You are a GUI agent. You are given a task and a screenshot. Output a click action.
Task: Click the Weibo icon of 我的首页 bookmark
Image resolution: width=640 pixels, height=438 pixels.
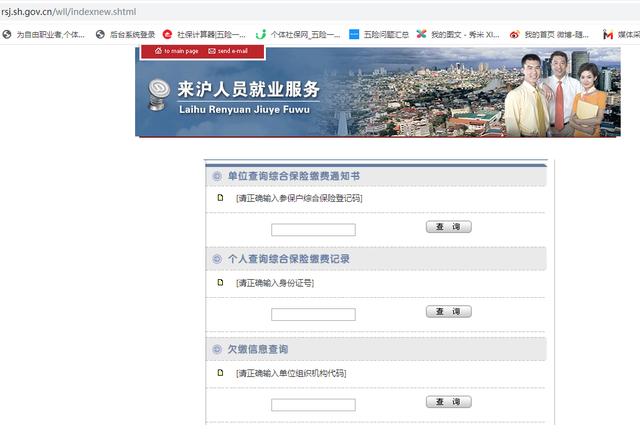514,35
